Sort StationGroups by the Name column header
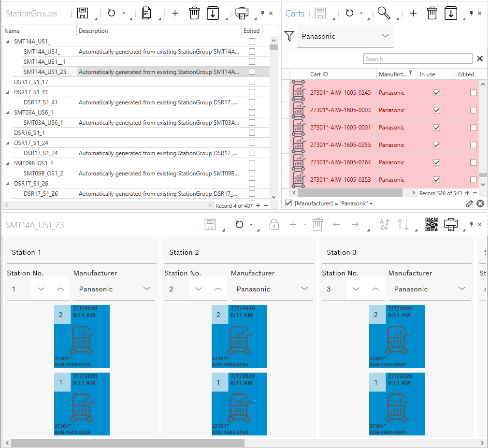Viewport: 489px width, 448px height. coord(39,30)
